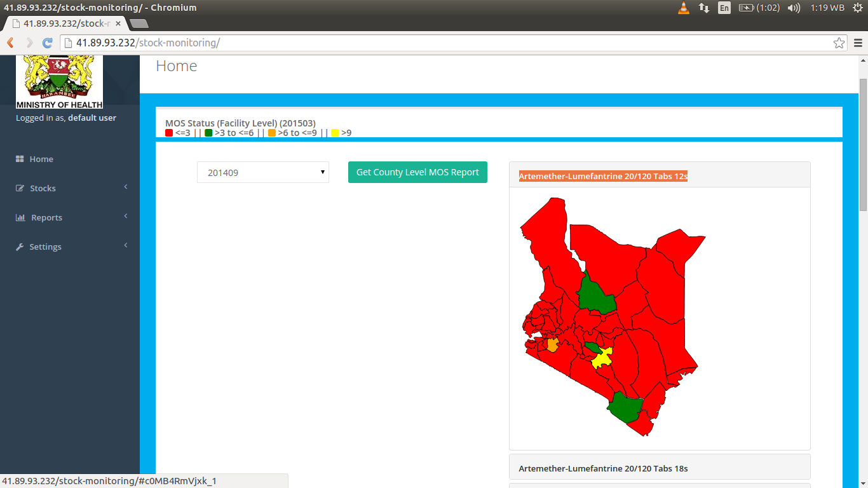Click the address bar URL

click(147, 43)
